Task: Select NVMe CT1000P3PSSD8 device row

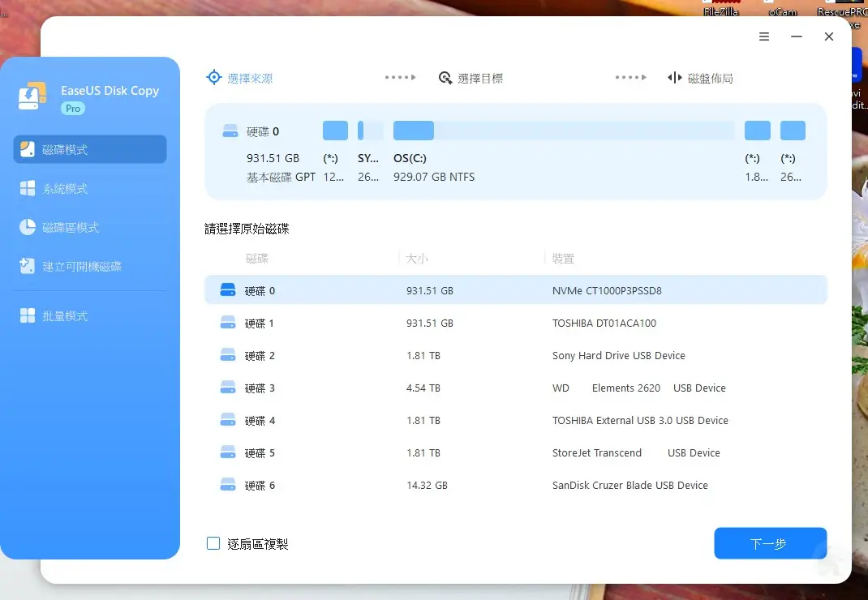Action: pos(515,290)
